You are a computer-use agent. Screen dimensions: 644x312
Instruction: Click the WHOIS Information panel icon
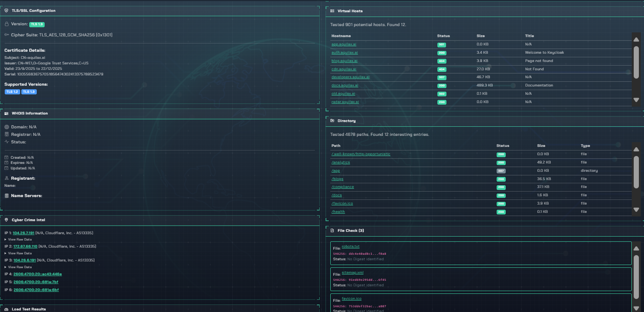tap(6, 113)
